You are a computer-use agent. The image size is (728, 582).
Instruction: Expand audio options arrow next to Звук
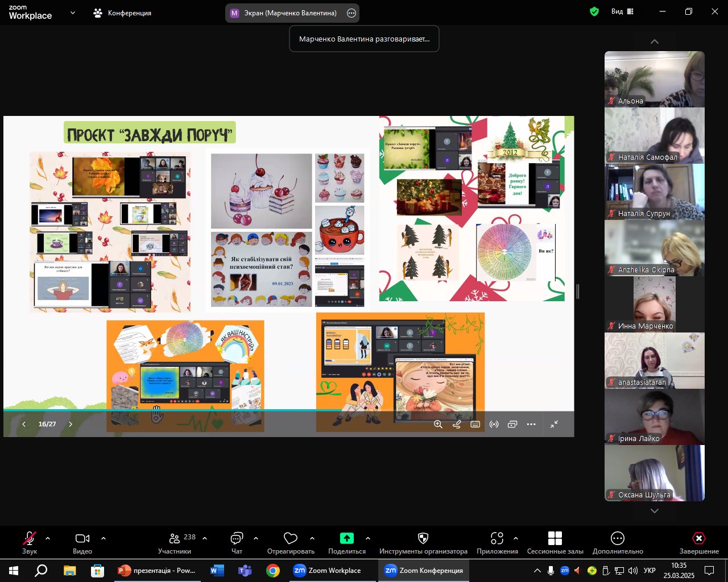(48, 538)
